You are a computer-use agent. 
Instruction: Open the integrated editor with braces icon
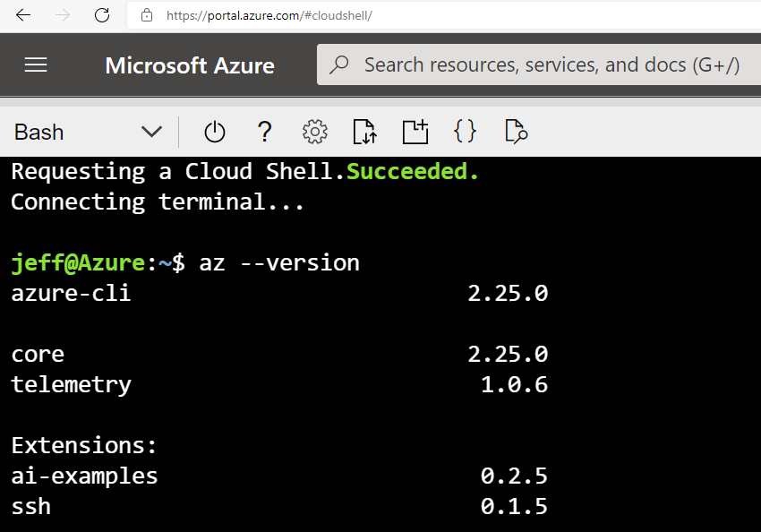(465, 132)
